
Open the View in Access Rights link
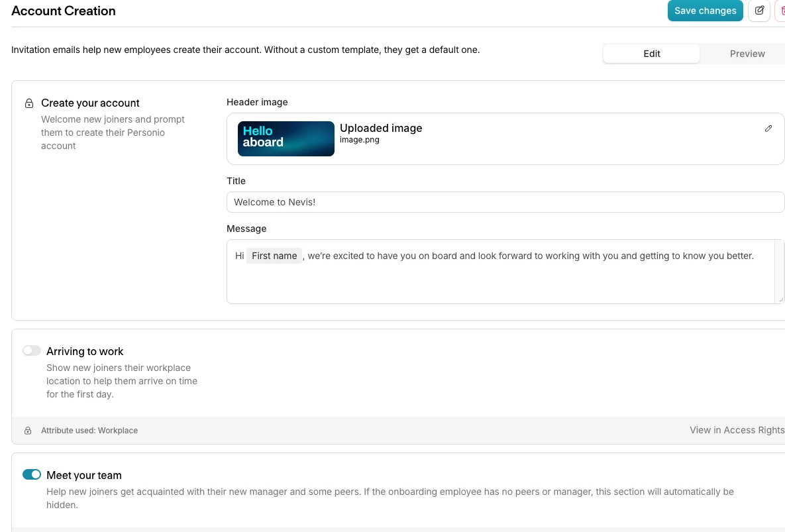pos(737,430)
